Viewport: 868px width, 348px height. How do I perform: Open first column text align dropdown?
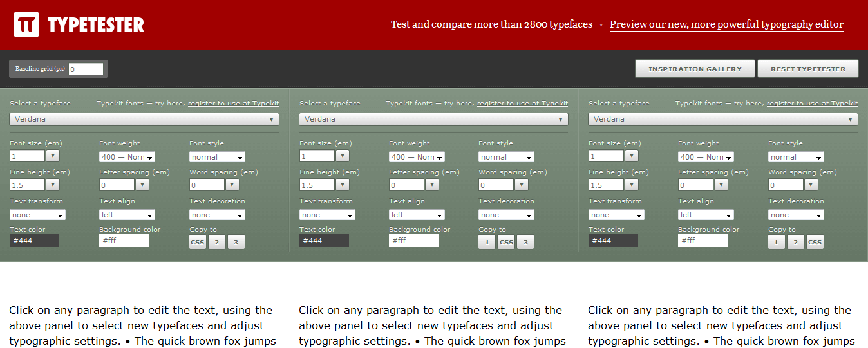pos(127,215)
